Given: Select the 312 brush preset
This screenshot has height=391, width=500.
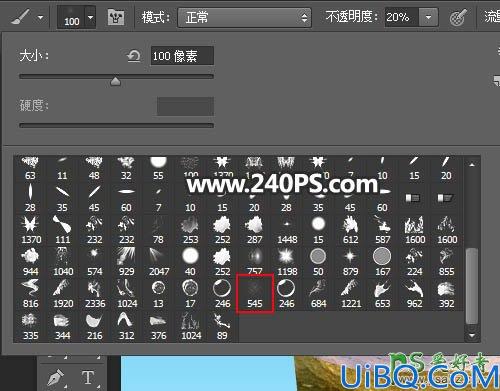Looking at the screenshot, I should click(126, 326).
